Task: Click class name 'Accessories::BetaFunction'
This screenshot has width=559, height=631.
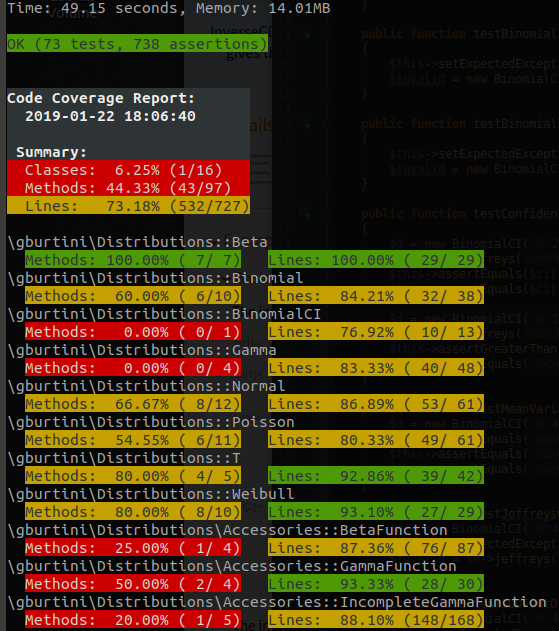Action: 335,530
